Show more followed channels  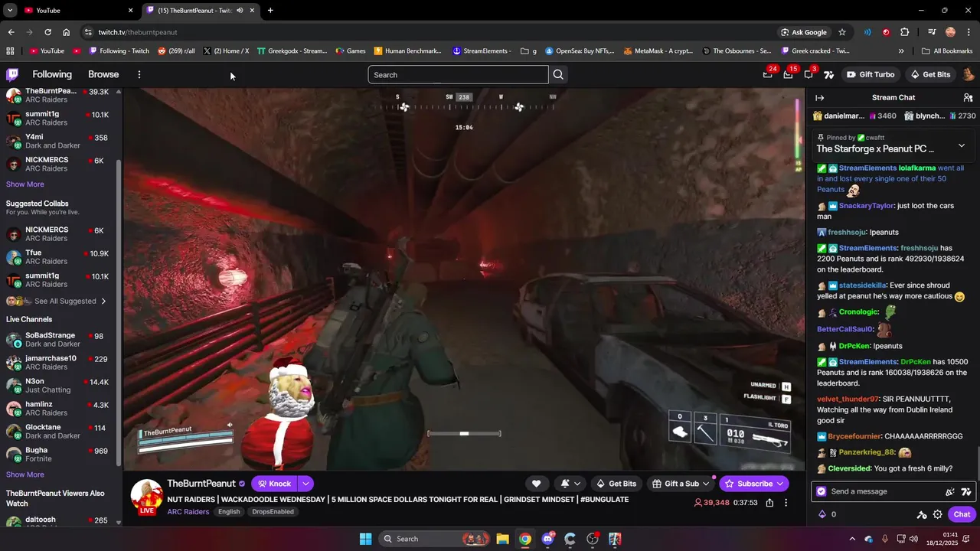[x=25, y=184]
